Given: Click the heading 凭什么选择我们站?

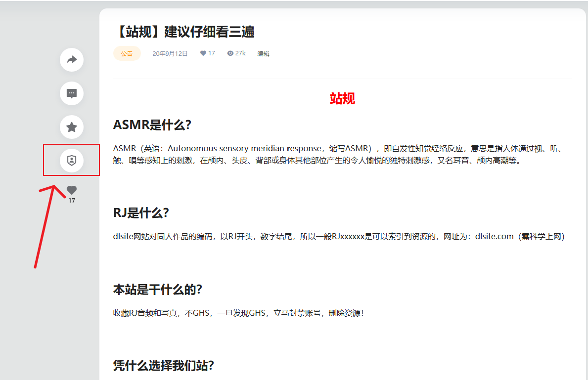Looking at the screenshot, I should tap(163, 366).
